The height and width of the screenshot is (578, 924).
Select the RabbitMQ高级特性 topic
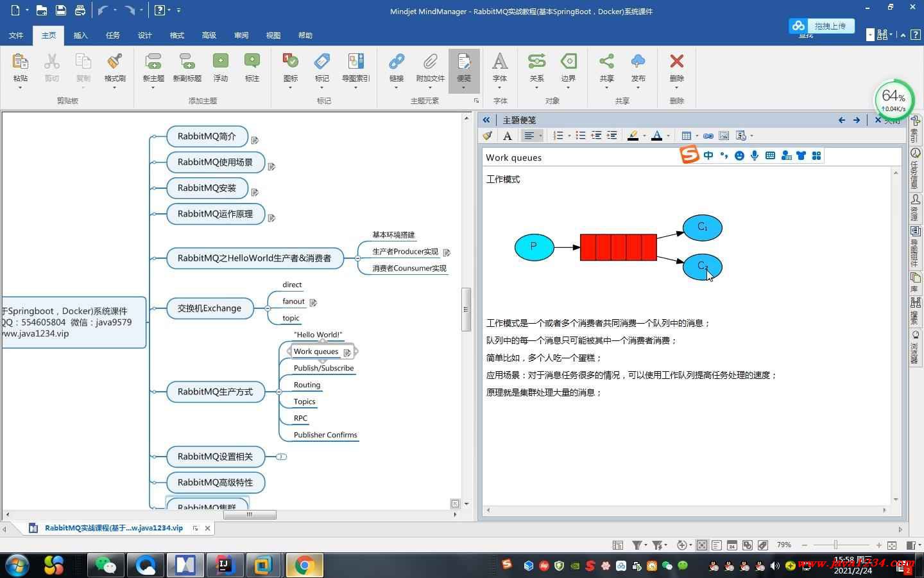(x=216, y=482)
